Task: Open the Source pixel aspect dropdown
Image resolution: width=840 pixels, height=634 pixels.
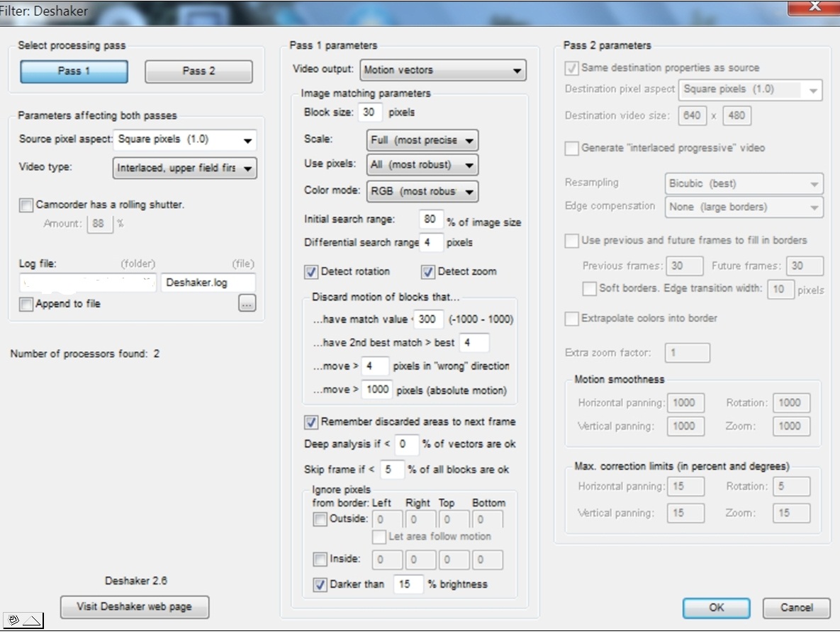Action: pos(185,140)
